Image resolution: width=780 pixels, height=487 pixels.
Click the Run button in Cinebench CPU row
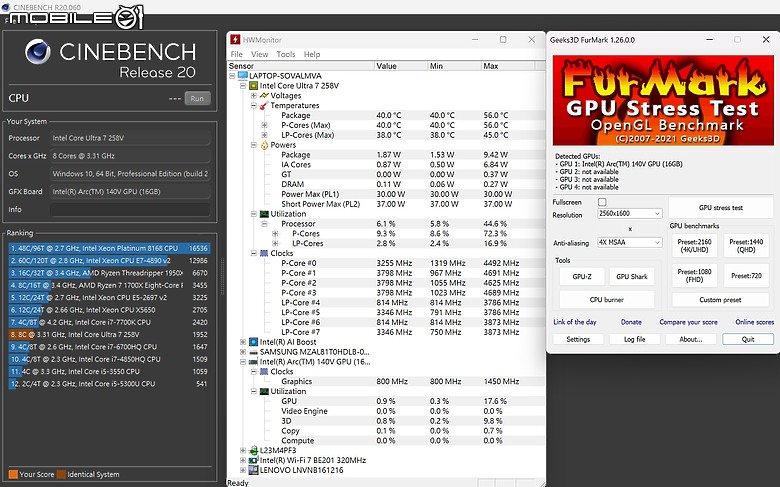[197, 98]
